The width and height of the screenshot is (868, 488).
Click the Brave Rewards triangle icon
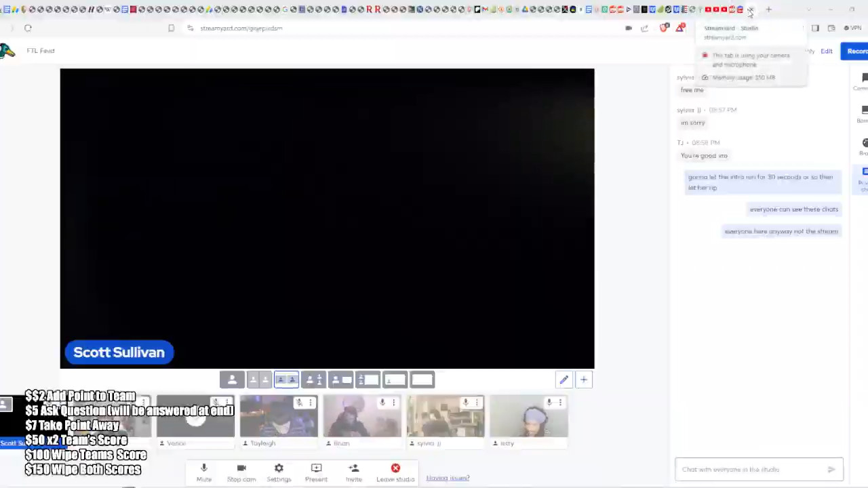coord(679,28)
